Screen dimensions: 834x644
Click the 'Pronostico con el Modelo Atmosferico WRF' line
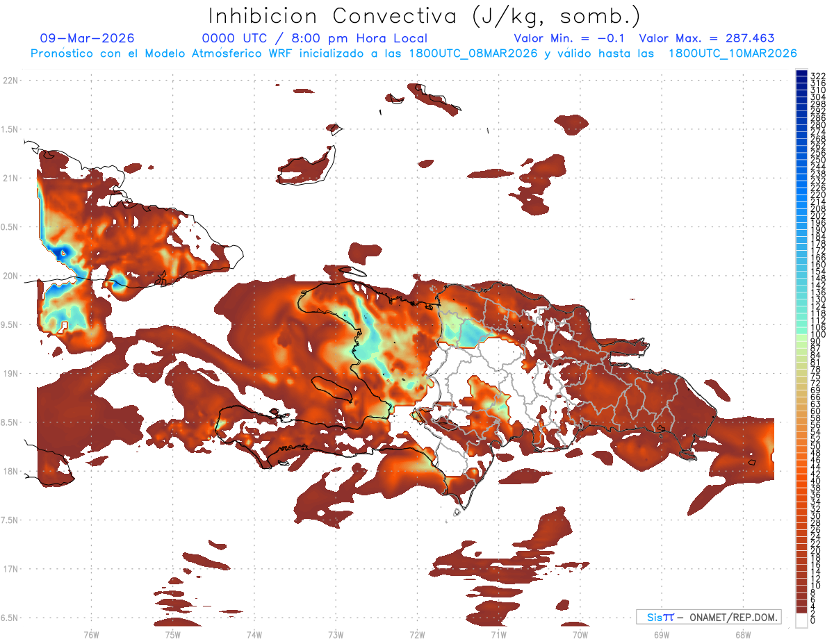pyautogui.click(x=414, y=53)
